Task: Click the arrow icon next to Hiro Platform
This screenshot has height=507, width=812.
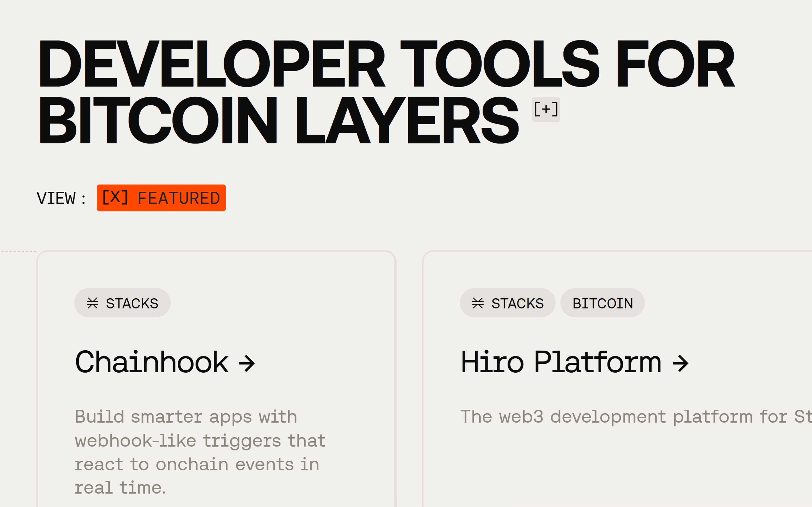Action: pos(681,364)
